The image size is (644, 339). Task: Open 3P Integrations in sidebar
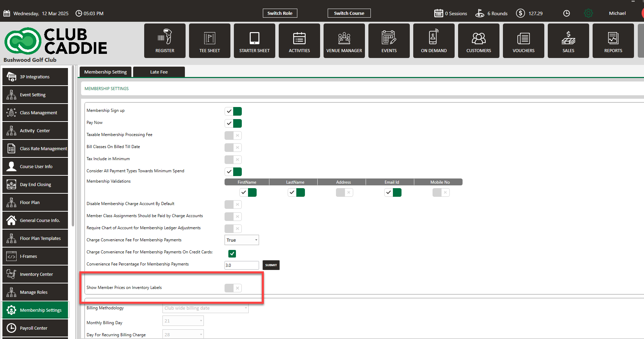[x=35, y=77]
